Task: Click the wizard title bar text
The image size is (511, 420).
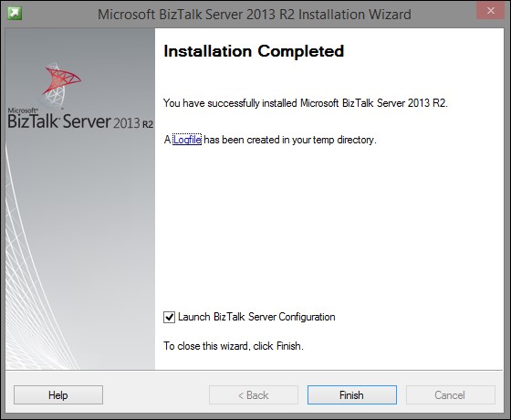Action: (255, 15)
